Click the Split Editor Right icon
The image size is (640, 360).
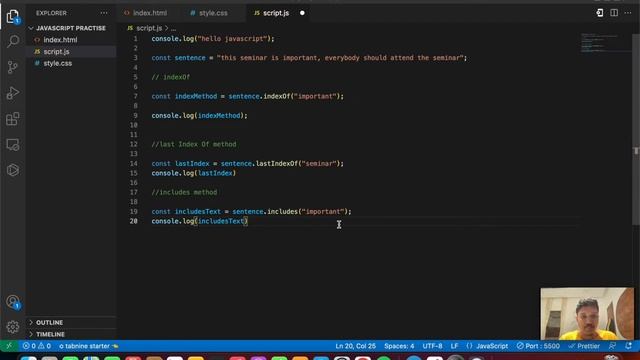pyautogui.click(x=614, y=13)
